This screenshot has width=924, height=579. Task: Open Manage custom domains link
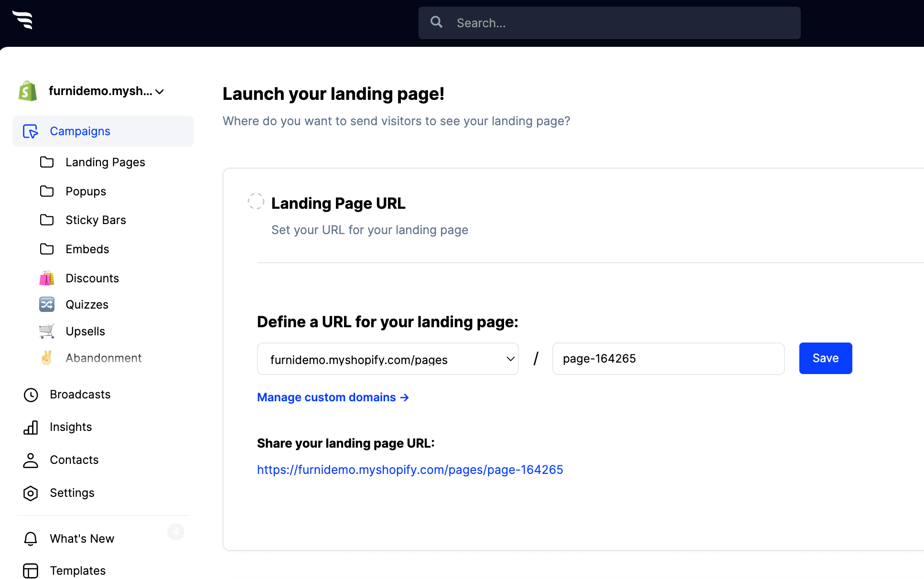[x=333, y=397]
